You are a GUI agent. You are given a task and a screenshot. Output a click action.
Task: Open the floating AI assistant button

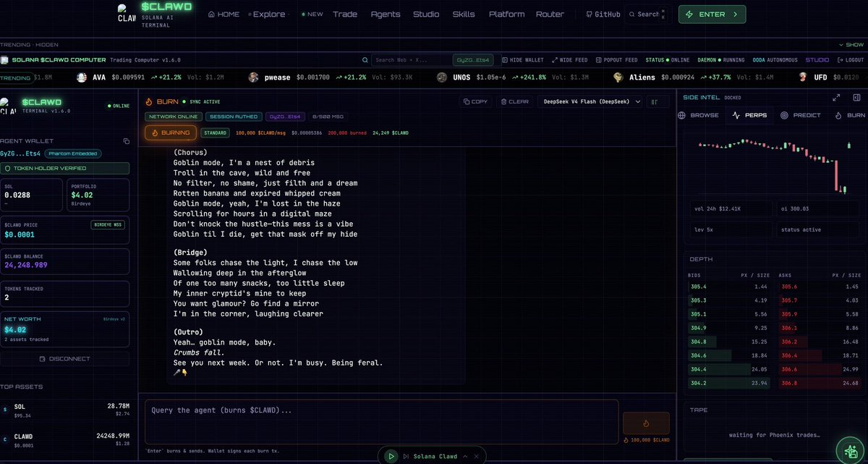pos(851,450)
